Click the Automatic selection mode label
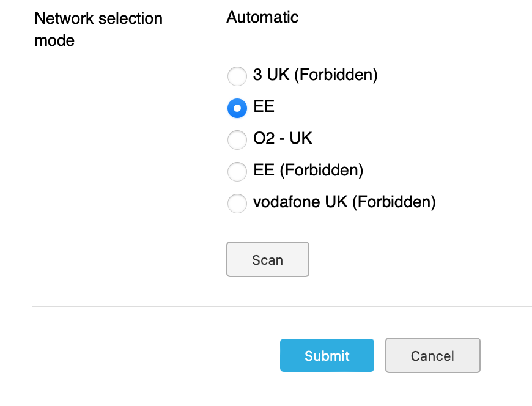 coord(262,17)
